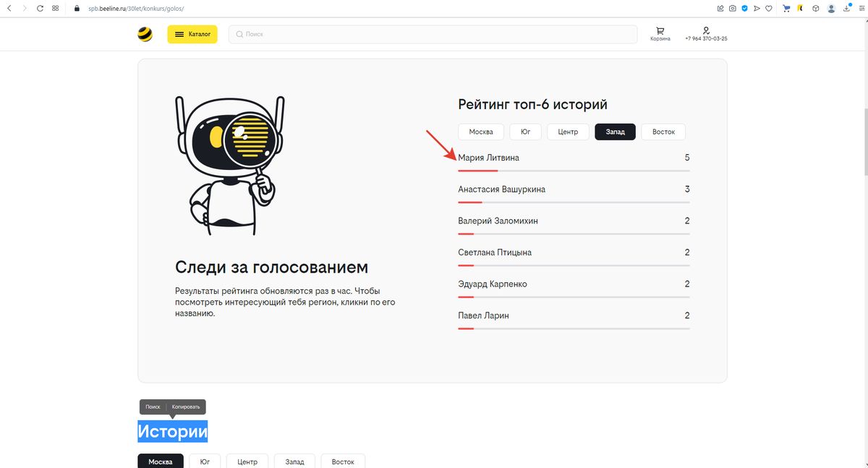Click Мария Литвина rating progress bar
The image size is (868, 468).
[x=574, y=171]
